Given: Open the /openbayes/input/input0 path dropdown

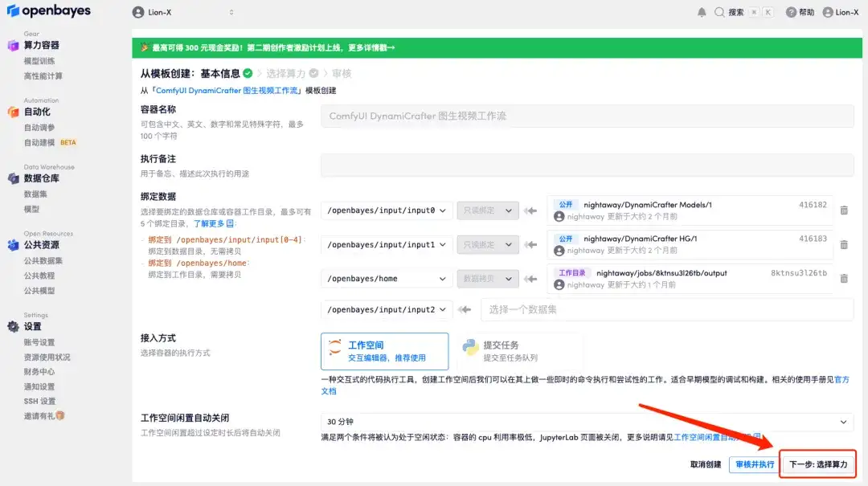Looking at the screenshot, I should point(387,210).
